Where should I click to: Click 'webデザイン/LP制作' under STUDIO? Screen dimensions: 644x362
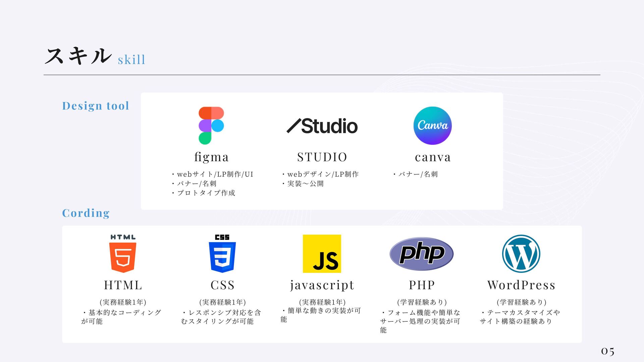tap(320, 174)
